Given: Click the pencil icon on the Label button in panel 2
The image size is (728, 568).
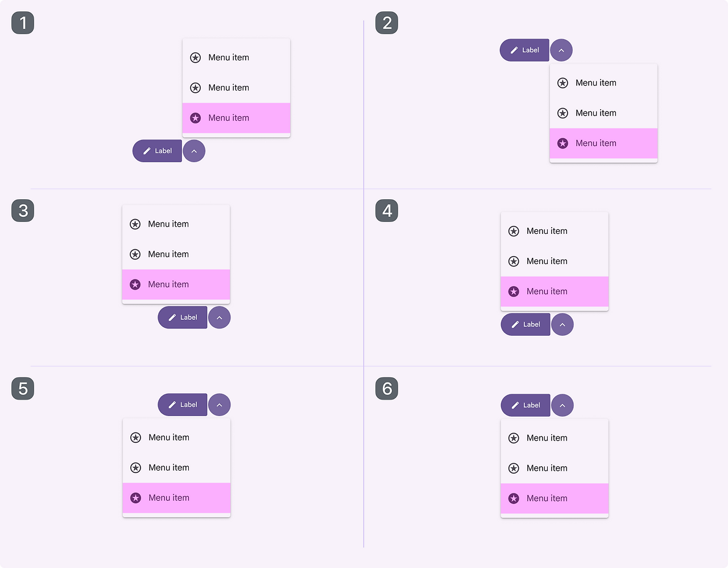Looking at the screenshot, I should pyautogui.click(x=514, y=50).
